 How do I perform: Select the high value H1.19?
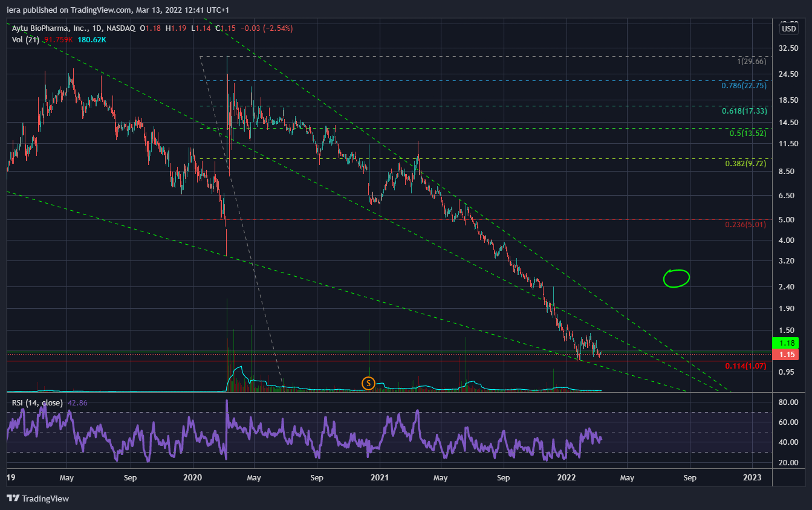point(177,28)
